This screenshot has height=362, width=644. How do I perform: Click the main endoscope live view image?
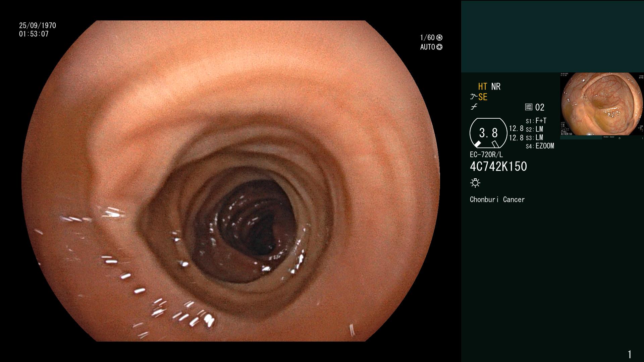(231, 181)
